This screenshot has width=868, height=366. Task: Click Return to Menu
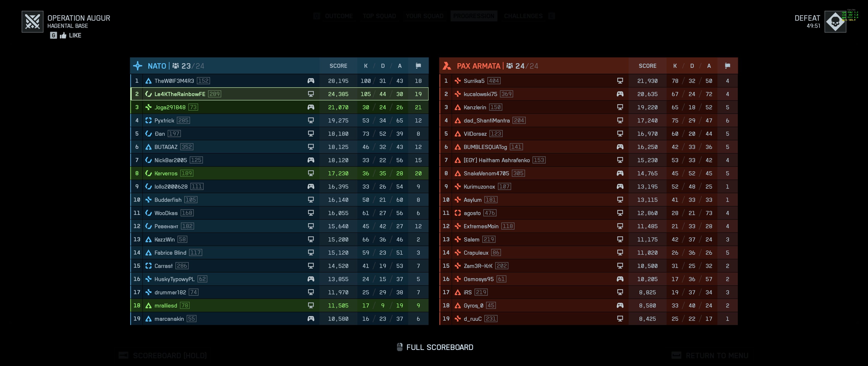717,356
